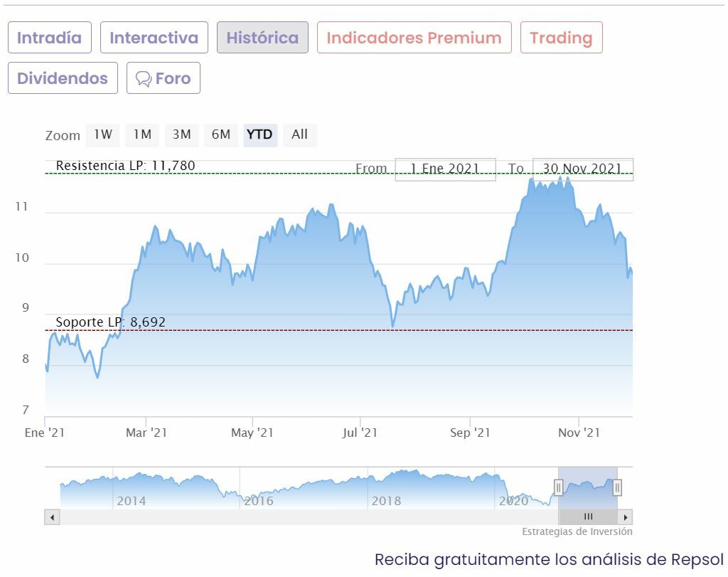The height and width of the screenshot is (577, 728).
Task: Select the All zoom range
Action: 299,134
